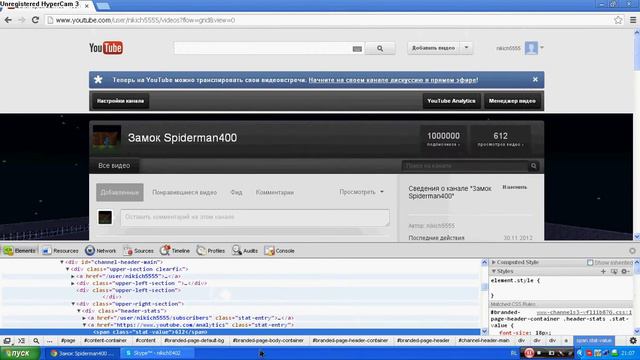Open the on-screen keyboard icon in search box

(357, 49)
